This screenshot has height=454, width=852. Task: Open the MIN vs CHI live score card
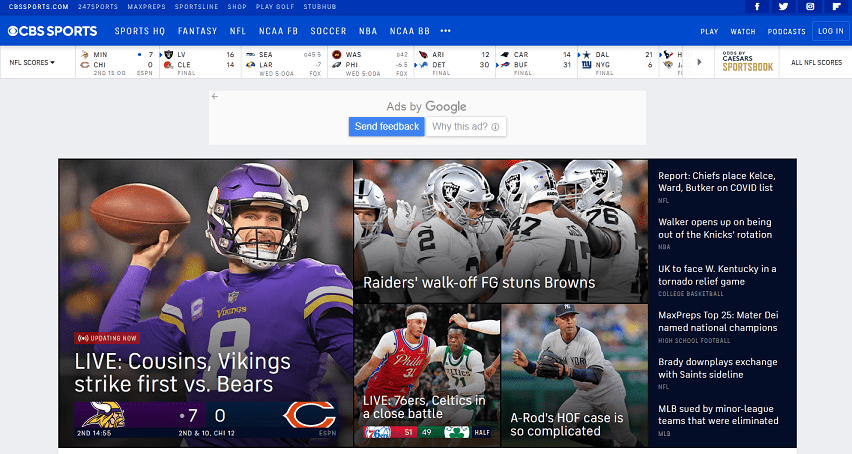click(117, 62)
